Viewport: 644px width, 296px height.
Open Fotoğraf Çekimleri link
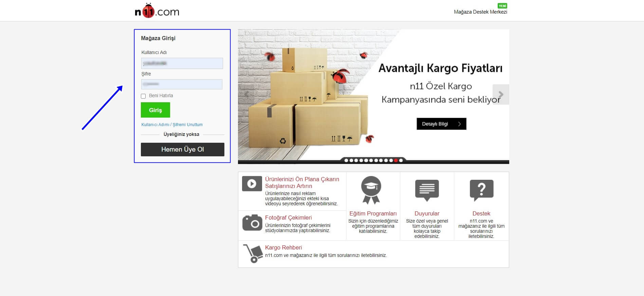[x=288, y=217]
